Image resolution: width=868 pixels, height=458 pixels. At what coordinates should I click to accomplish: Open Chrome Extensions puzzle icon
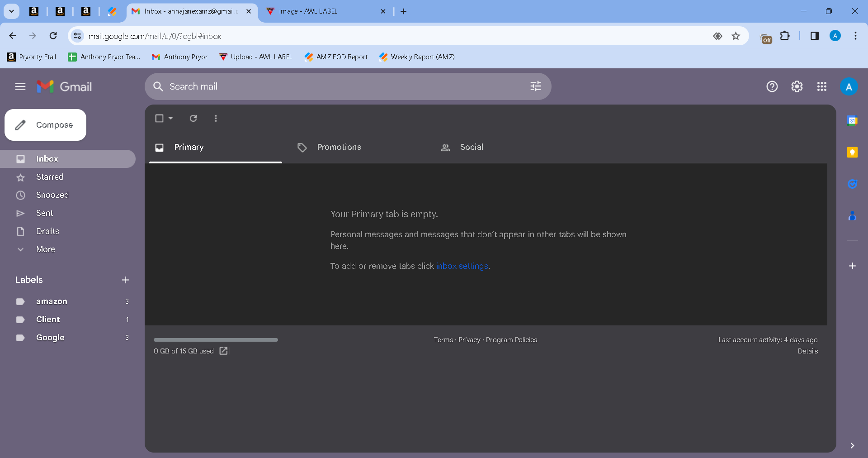(x=785, y=36)
